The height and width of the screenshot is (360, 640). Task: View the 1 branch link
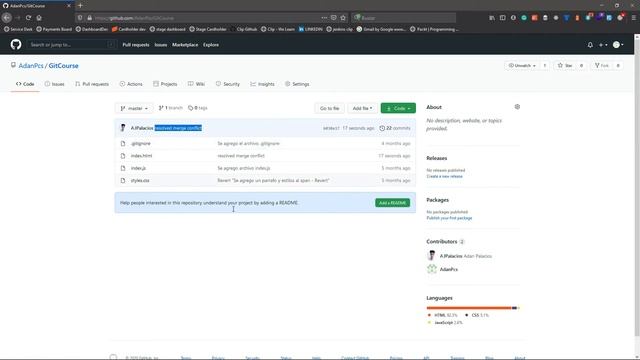tap(171, 108)
